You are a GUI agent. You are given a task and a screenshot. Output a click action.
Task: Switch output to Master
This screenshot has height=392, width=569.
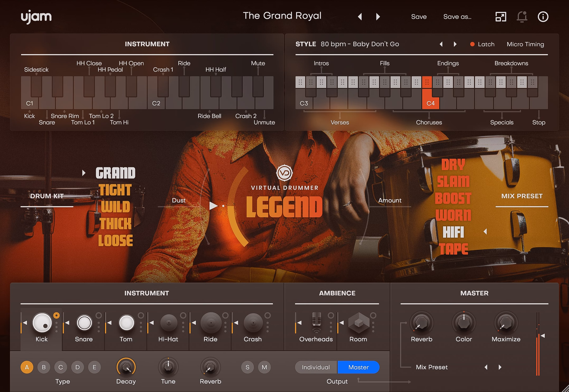point(358,367)
